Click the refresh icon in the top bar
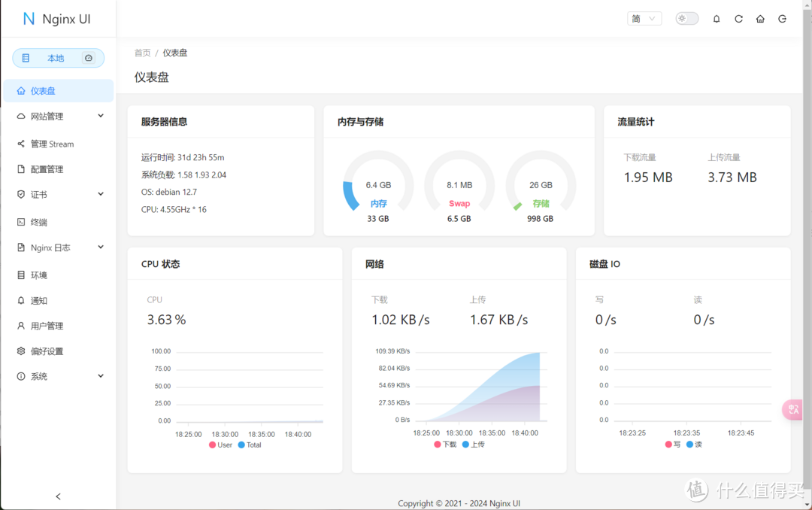Viewport: 812px width, 510px height. [x=738, y=18]
